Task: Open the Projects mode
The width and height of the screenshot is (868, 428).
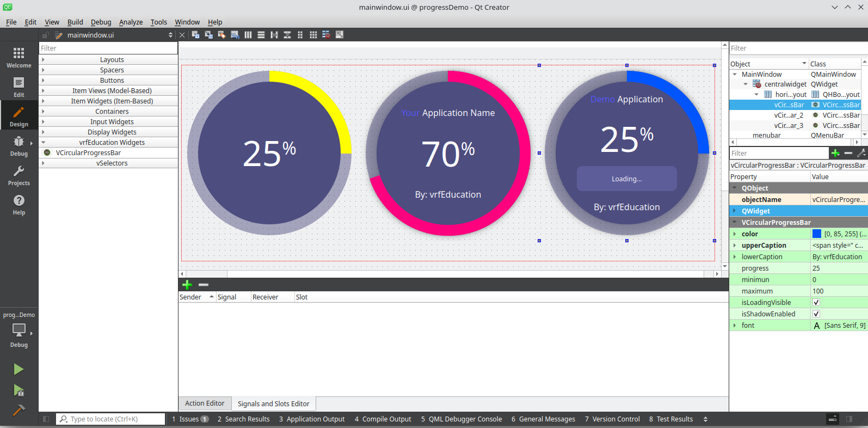Action: coord(19,175)
